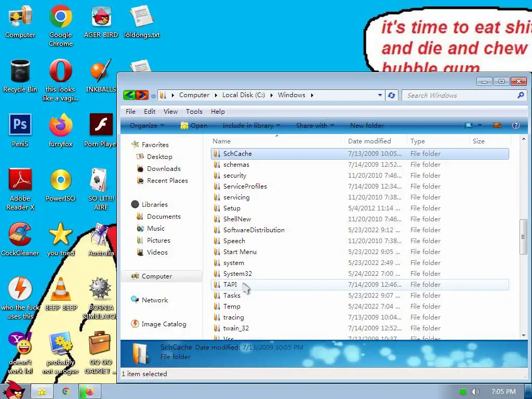
Task: Click the Local Disk (C:) breadcrumb
Action: click(243, 96)
